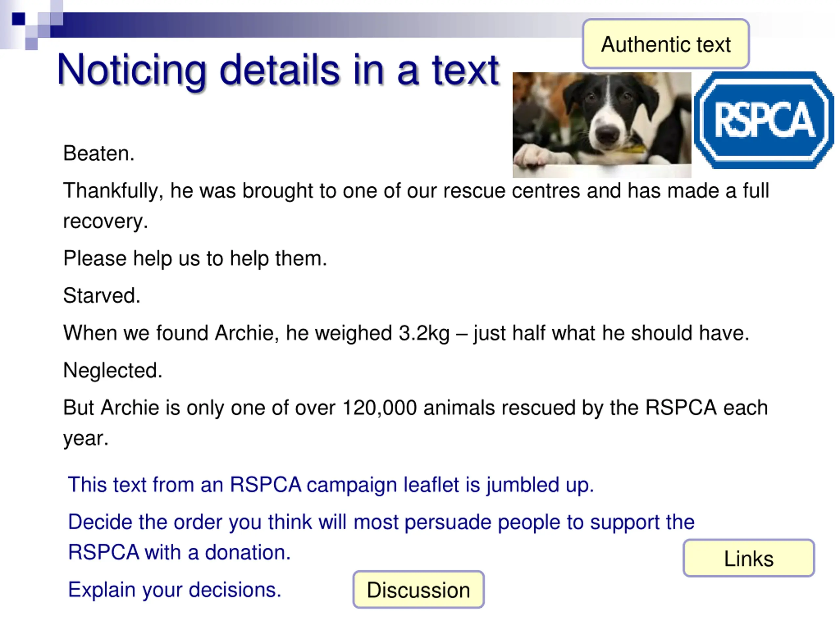Screen dimensions: 840x630
Task: Click the dark blue square decoration
Action: (x=18, y=19)
